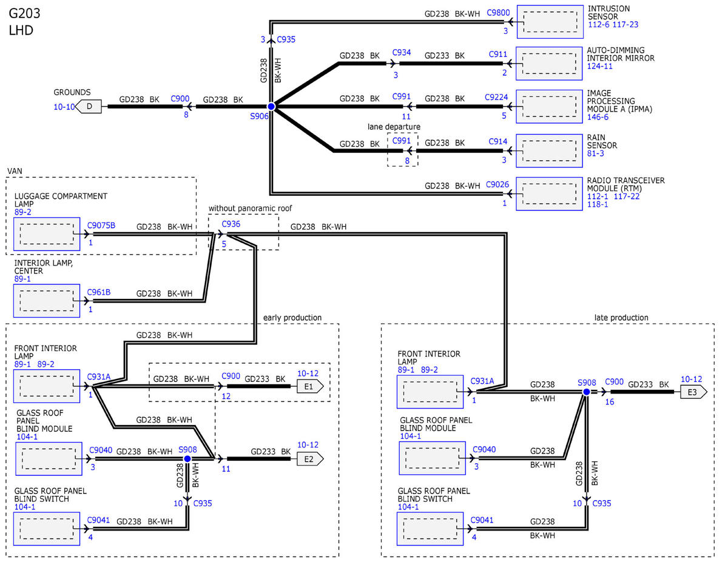
Task: Select the E2 off-page connector arrow
Action: 309,459
